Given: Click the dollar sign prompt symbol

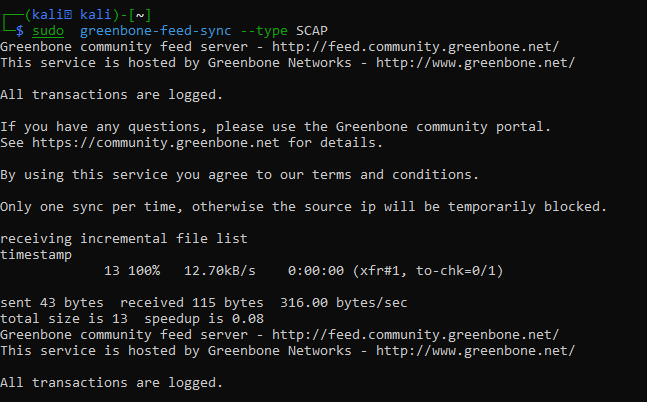Looking at the screenshot, I should point(18,31).
